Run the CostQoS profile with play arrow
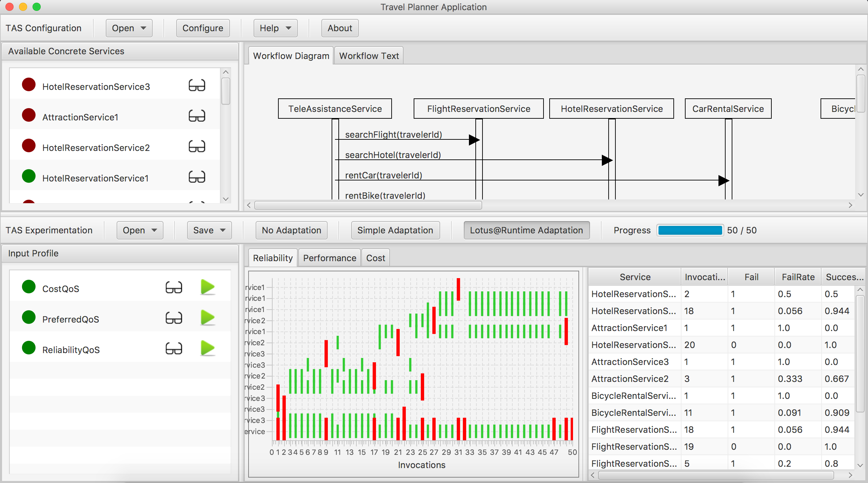The image size is (868, 483). [208, 287]
